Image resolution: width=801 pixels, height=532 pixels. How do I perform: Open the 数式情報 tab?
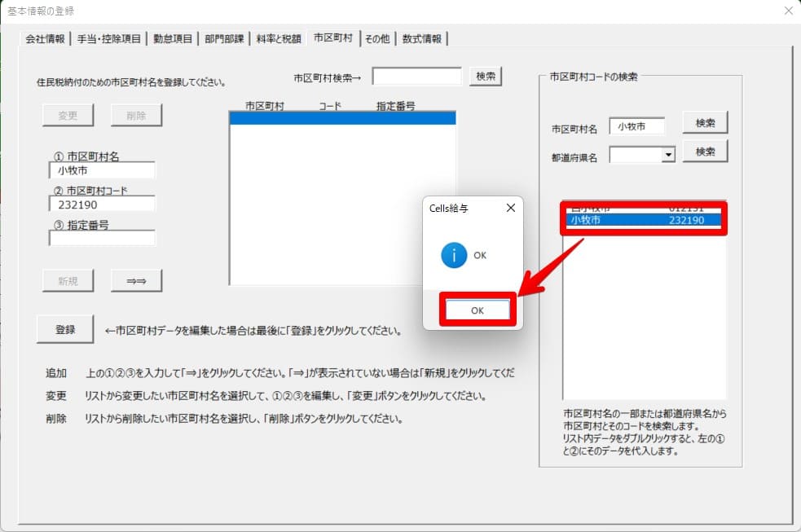pos(421,38)
